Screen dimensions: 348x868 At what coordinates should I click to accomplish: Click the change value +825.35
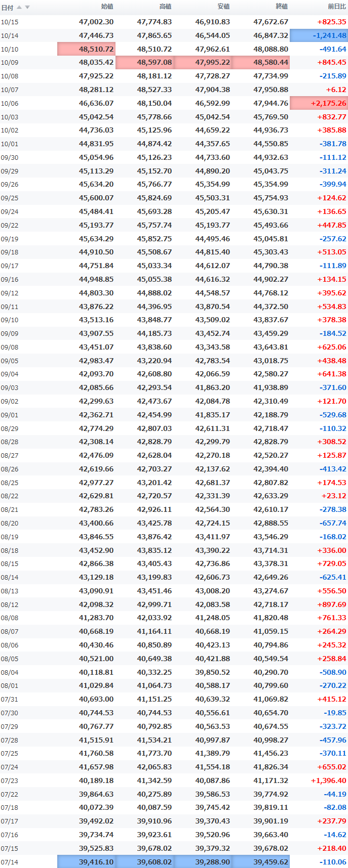point(332,22)
